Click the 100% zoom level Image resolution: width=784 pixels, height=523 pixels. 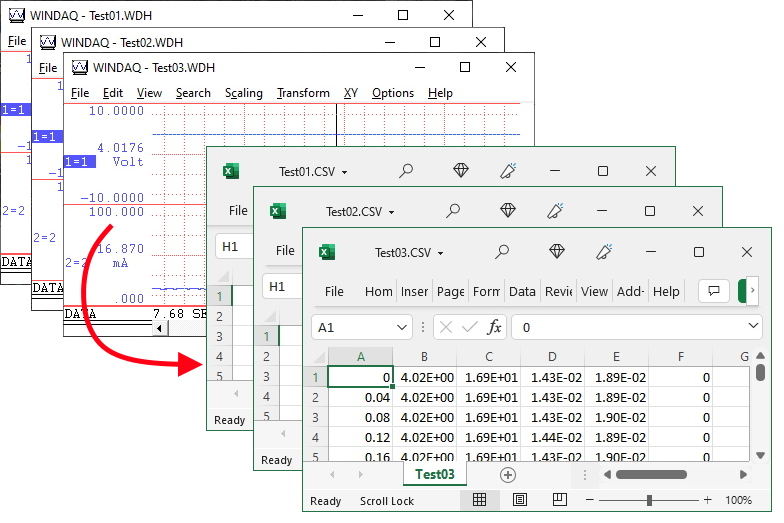[738, 500]
